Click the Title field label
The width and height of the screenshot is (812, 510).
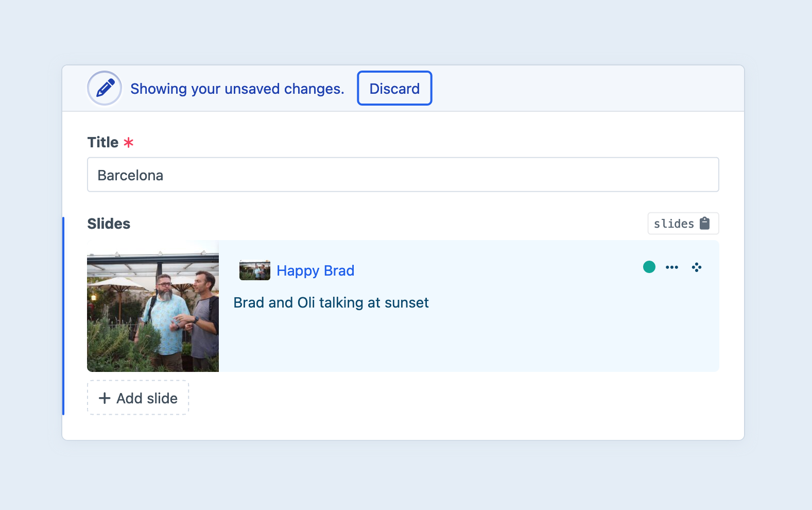(x=103, y=142)
